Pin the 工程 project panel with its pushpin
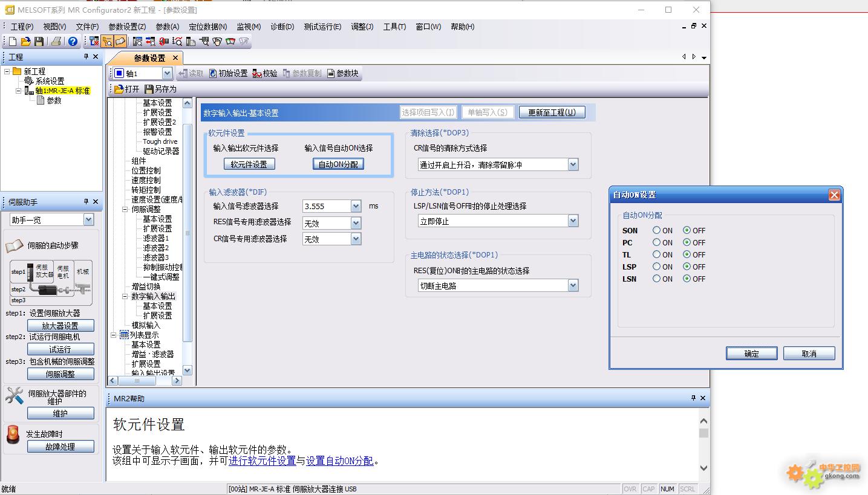The image size is (868, 495). 86,56
